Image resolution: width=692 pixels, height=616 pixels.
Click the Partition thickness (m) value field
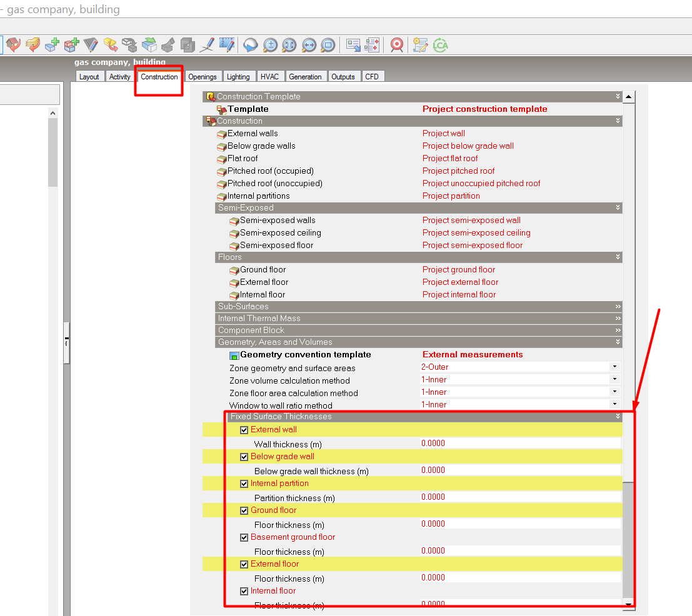coord(520,497)
